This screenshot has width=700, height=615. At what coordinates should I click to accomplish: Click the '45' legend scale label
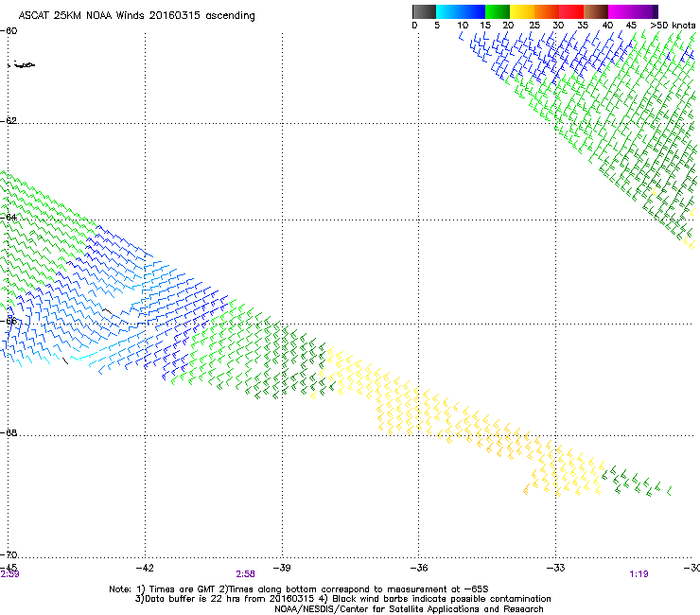tap(631, 26)
